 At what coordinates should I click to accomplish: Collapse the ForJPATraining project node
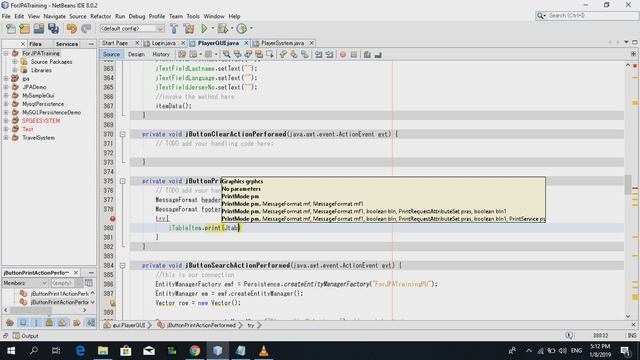tap(6, 53)
